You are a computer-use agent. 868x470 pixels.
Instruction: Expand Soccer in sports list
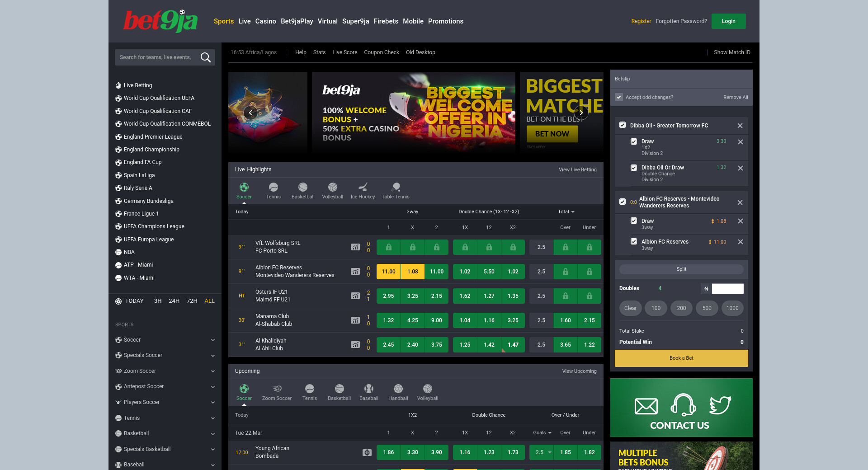click(213, 340)
